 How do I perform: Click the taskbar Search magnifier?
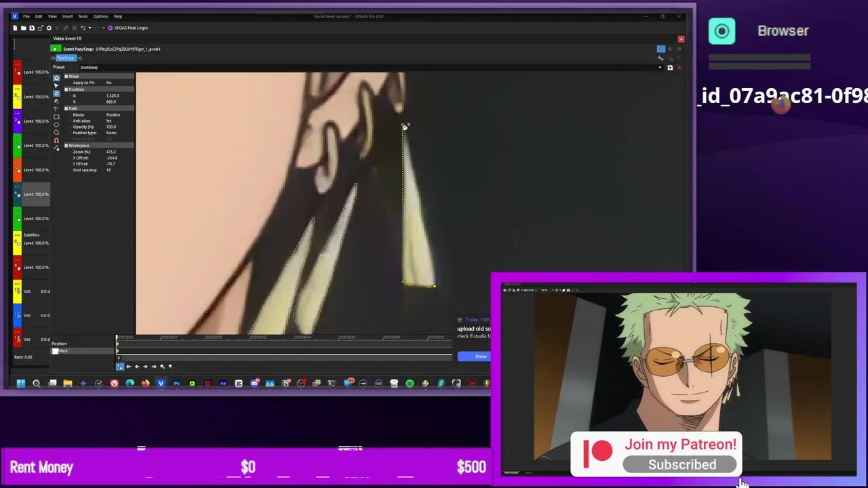coord(37,384)
